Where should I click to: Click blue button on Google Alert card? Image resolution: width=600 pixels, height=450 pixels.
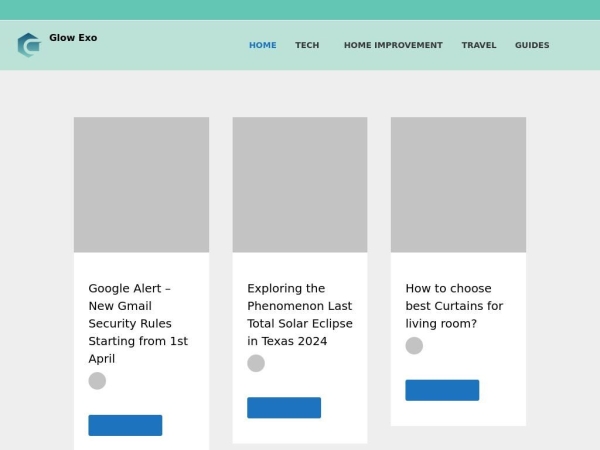coord(125,425)
